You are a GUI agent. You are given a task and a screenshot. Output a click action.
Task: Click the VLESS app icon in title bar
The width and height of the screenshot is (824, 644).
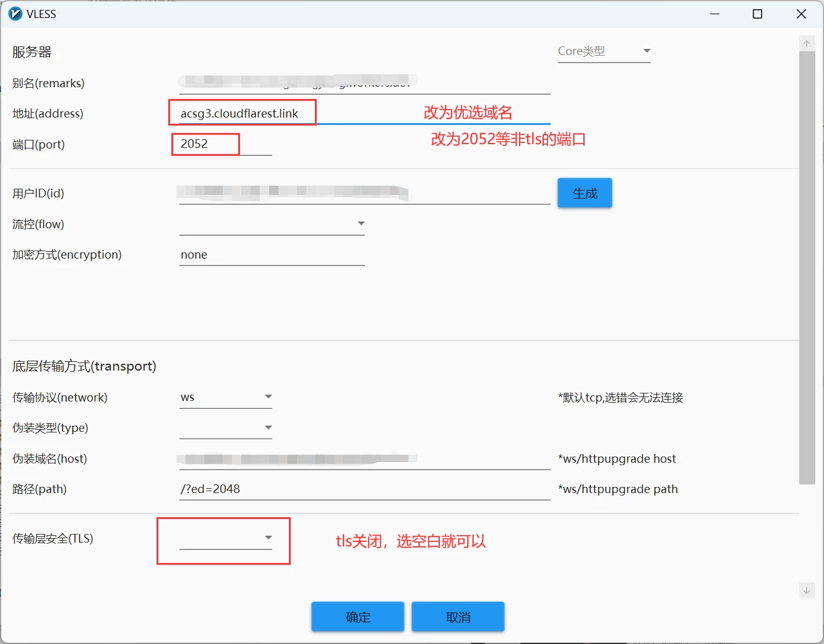[x=15, y=14]
